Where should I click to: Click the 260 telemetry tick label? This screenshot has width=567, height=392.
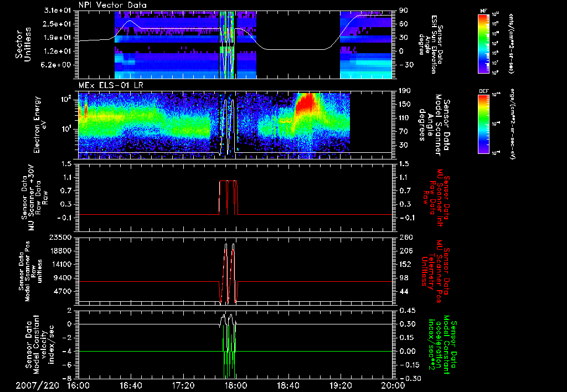406,238
